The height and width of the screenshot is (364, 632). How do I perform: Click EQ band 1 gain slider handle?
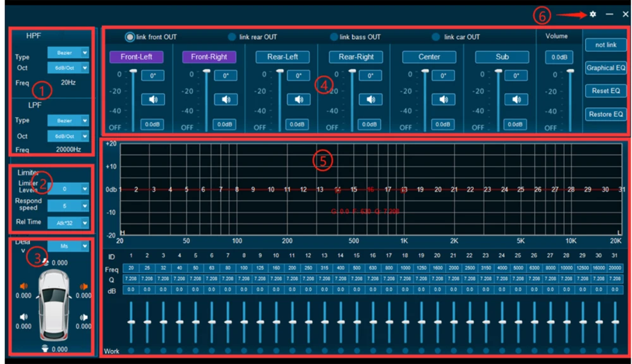coord(131,322)
